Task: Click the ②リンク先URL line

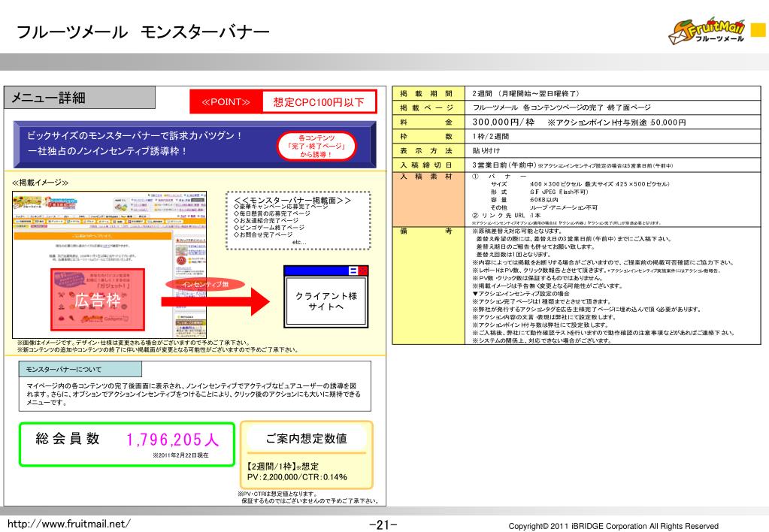Action: tap(506, 215)
